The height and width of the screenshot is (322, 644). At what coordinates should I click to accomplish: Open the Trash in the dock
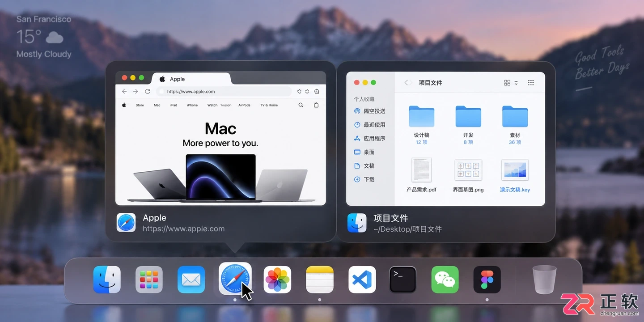pos(545,280)
